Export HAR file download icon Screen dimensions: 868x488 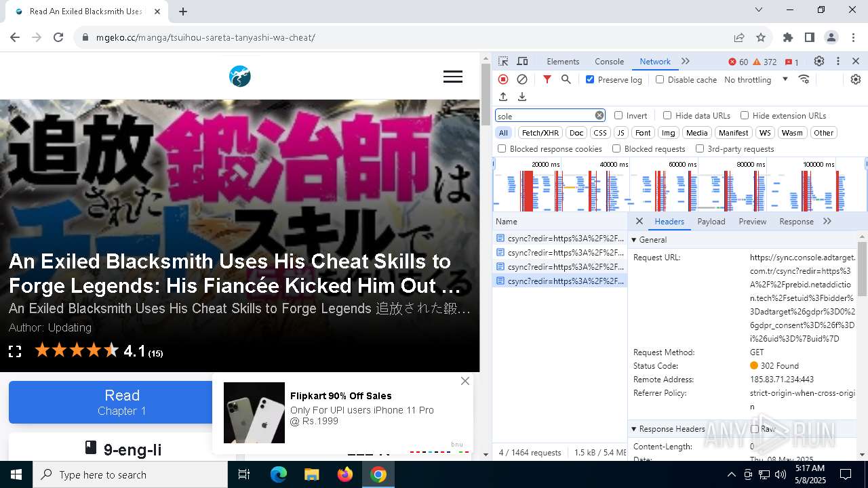click(522, 97)
